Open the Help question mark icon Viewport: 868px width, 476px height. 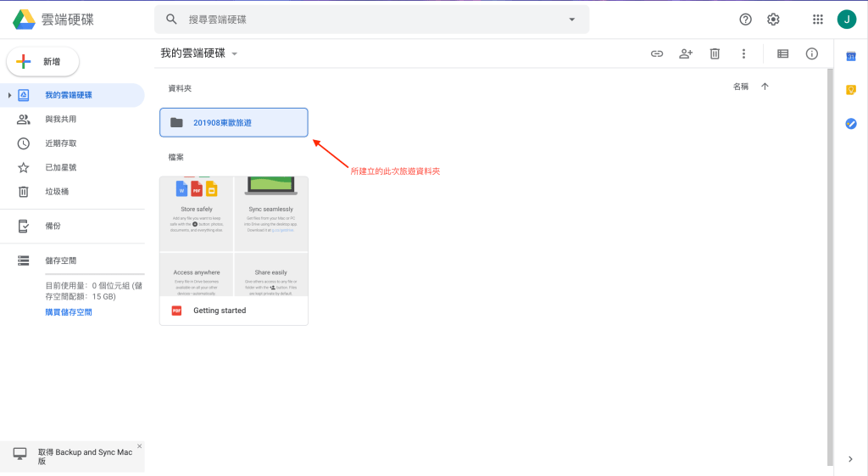(745, 20)
